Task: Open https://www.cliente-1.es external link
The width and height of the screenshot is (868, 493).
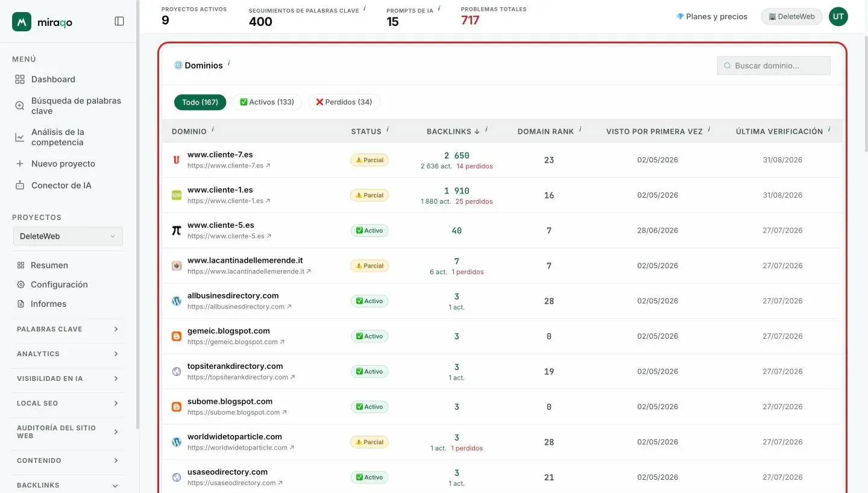Action: 229,201
